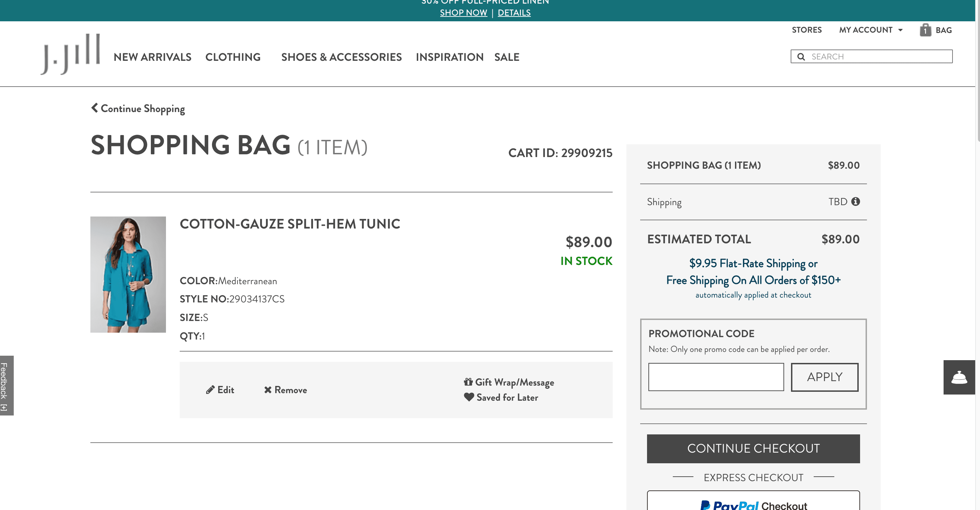The image size is (980, 510).
Task: Click the Cart ID 29909215 text
Action: coord(560,153)
